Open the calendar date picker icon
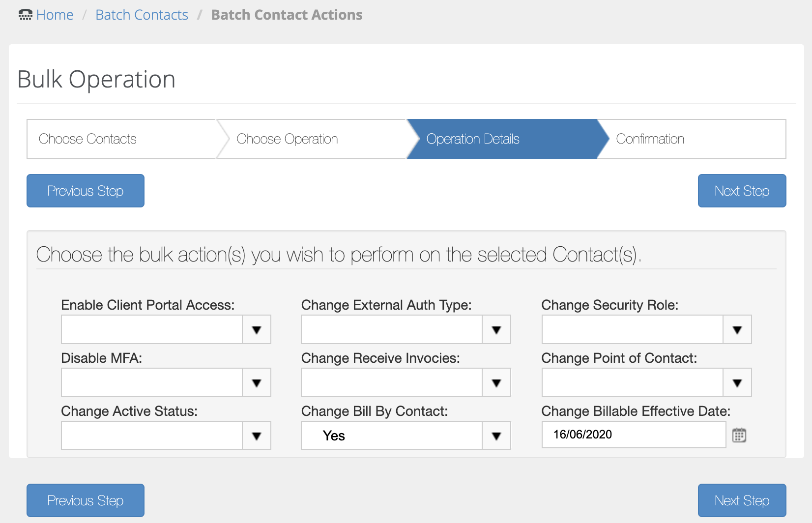 tap(739, 435)
